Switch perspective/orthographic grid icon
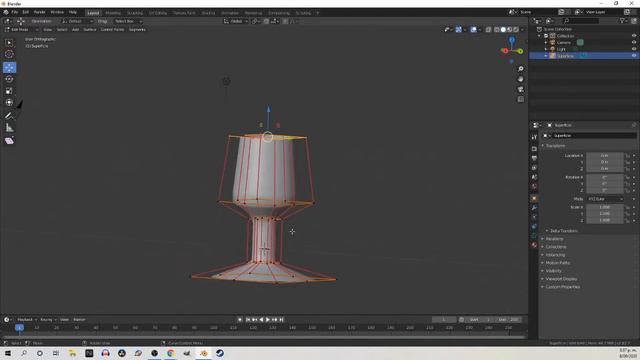 [x=520, y=100]
